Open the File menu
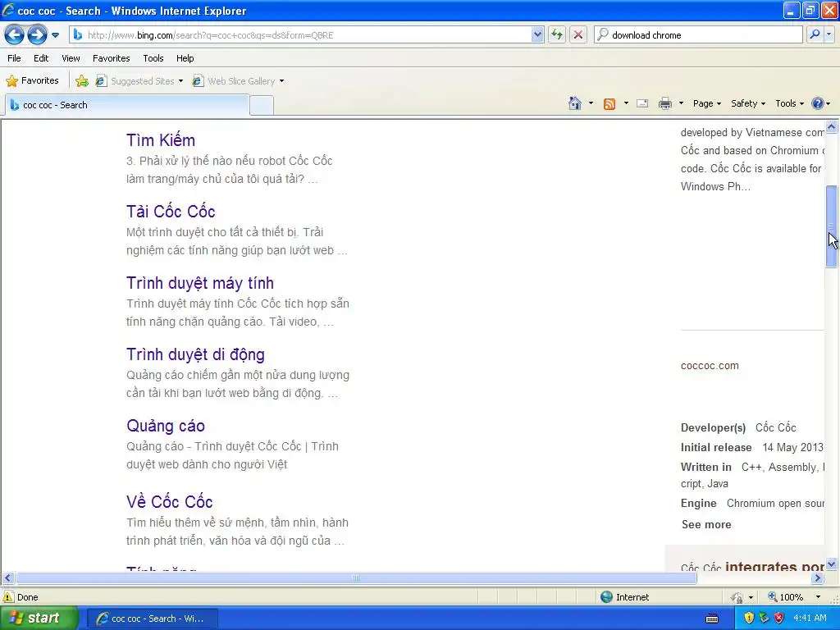840x630 pixels. coord(15,58)
